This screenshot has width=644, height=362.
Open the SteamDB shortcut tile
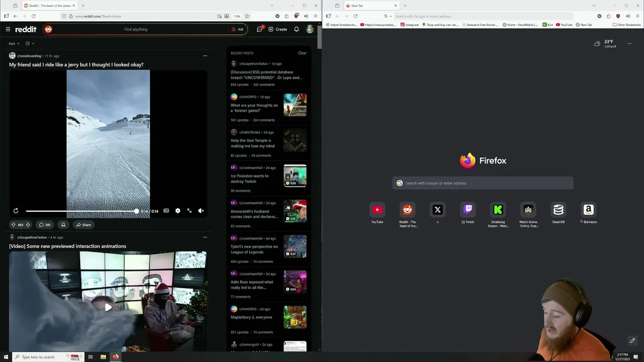pos(558,210)
